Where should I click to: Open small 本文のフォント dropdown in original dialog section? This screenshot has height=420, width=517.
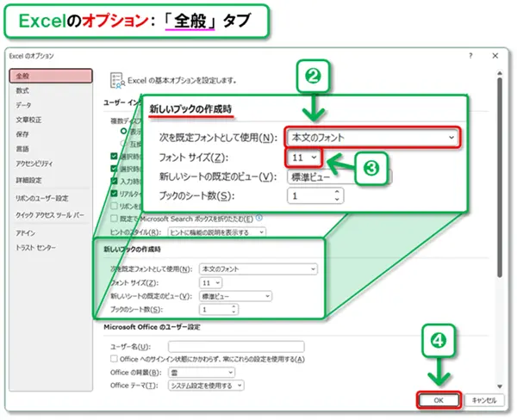(258, 269)
